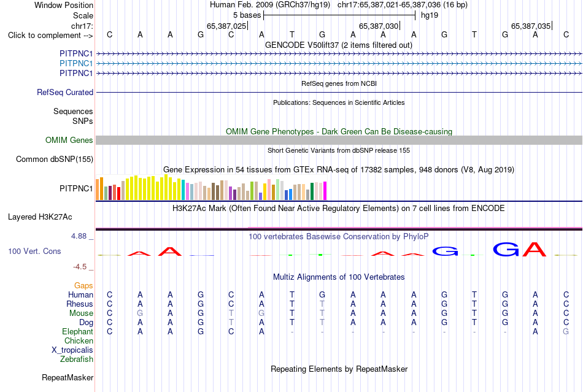Click the orange Gaps label
The width and height of the screenshot is (583, 392).
(x=83, y=286)
